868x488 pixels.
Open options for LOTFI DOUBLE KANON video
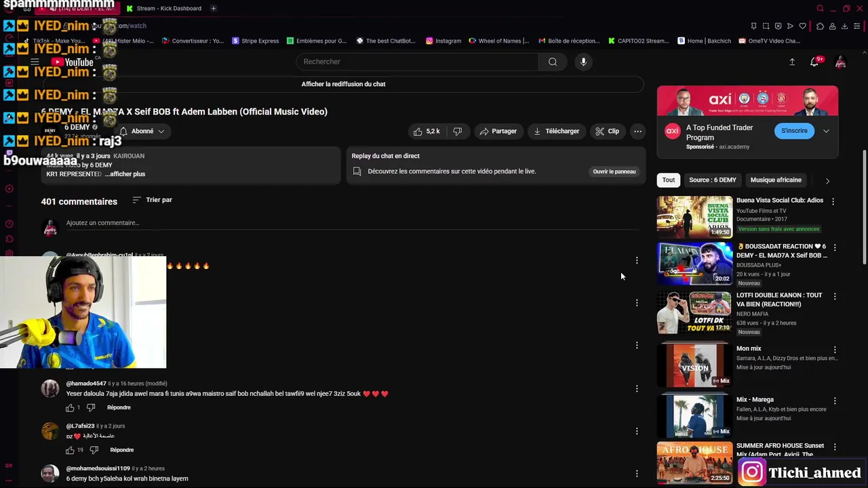835,297
